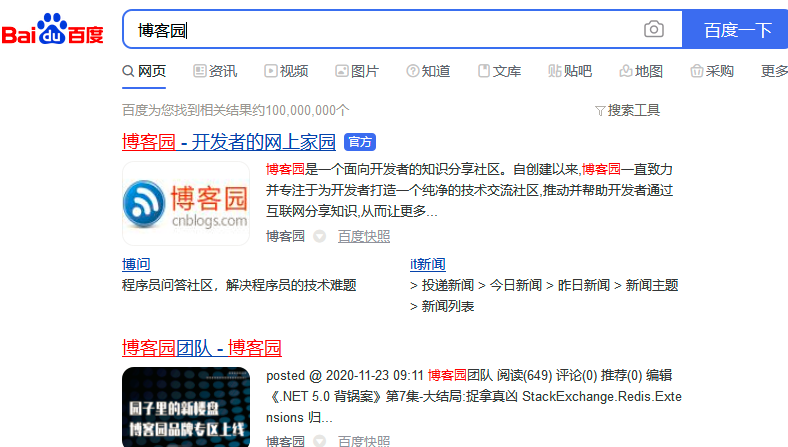
Task: Switch to the 视频 tab
Action: click(286, 71)
